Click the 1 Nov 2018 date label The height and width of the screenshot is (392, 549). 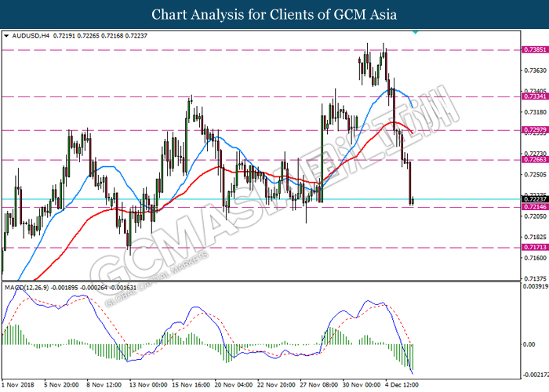pos(18,385)
